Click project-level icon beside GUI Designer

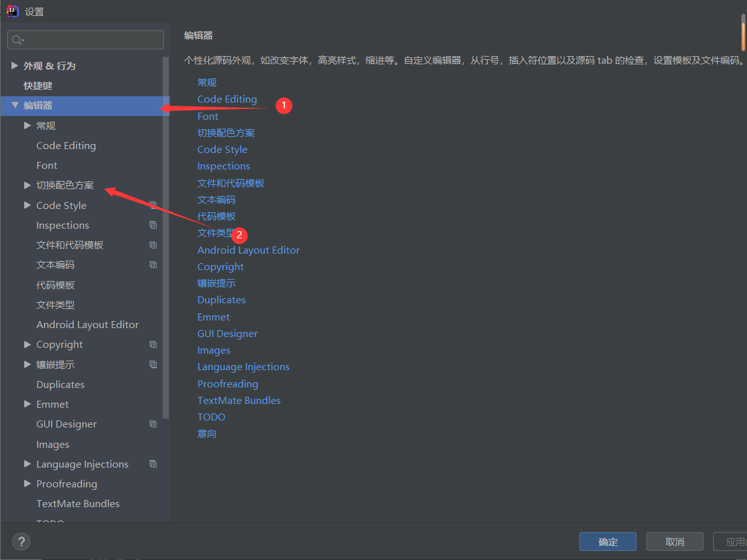point(153,424)
